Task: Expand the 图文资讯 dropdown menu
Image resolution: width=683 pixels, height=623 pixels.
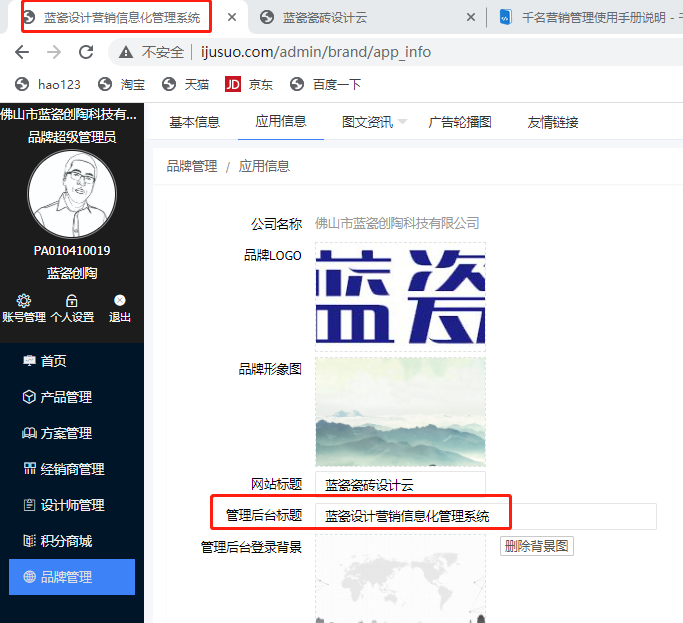Action: [x=375, y=122]
